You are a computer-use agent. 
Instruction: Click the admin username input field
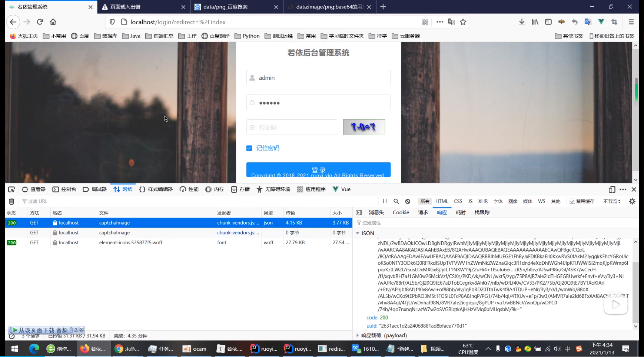(318, 78)
